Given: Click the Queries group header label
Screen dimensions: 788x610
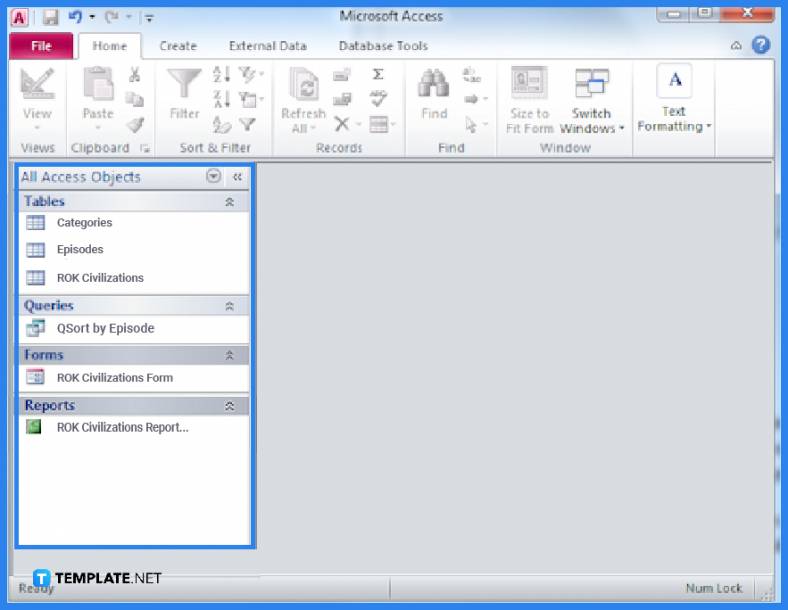Looking at the screenshot, I should [49, 306].
